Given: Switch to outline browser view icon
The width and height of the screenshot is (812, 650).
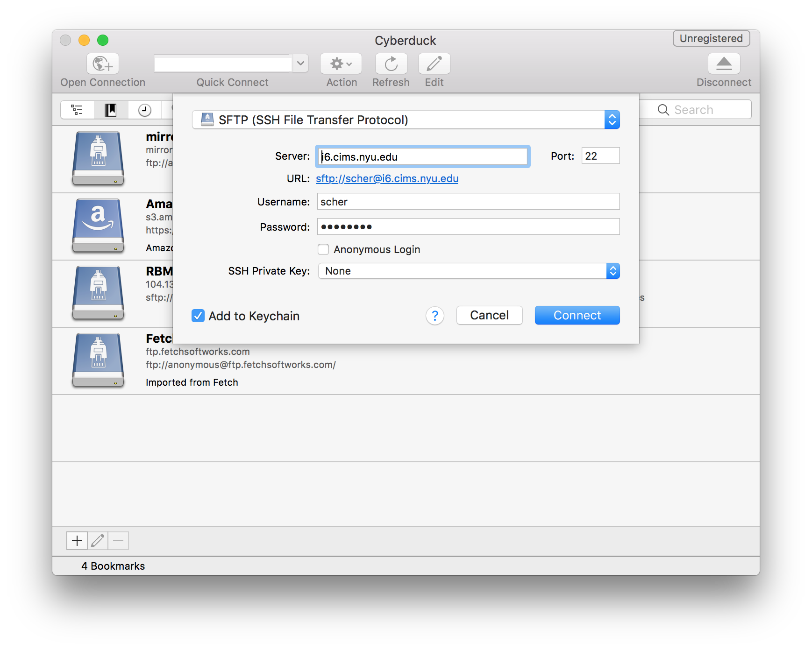Looking at the screenshot, I should pyautogui.click(x=77, y=110).
